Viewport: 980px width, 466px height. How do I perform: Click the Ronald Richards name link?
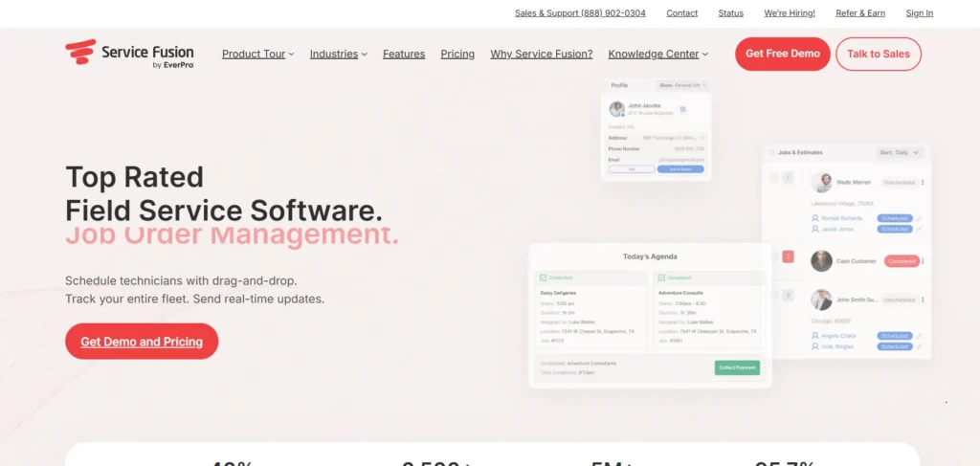[841, 218]
